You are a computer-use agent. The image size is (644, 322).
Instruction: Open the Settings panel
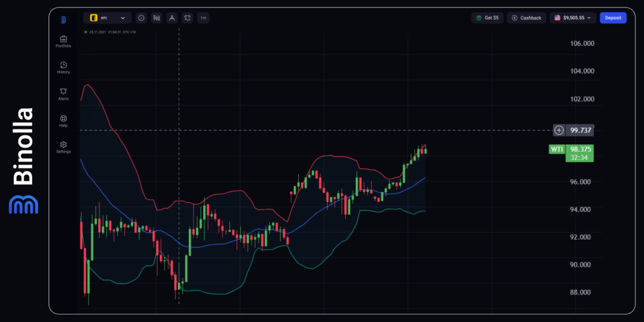64,147
